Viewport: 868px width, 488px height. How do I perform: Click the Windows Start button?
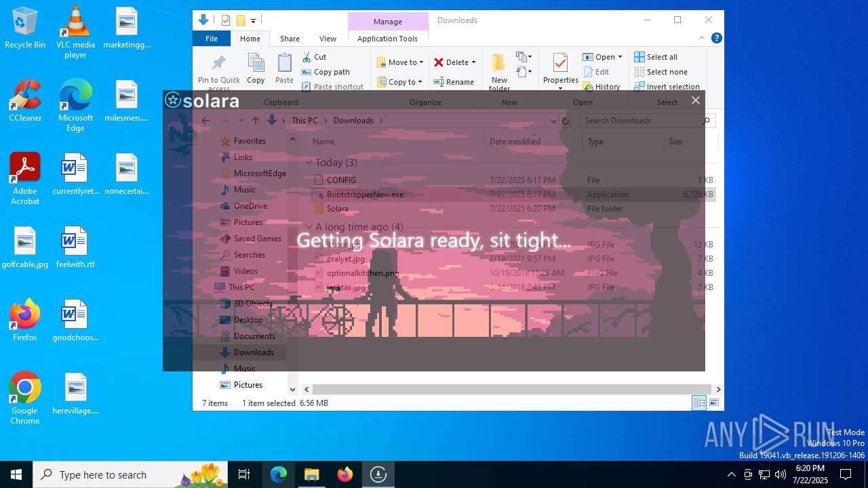[16, 474]
